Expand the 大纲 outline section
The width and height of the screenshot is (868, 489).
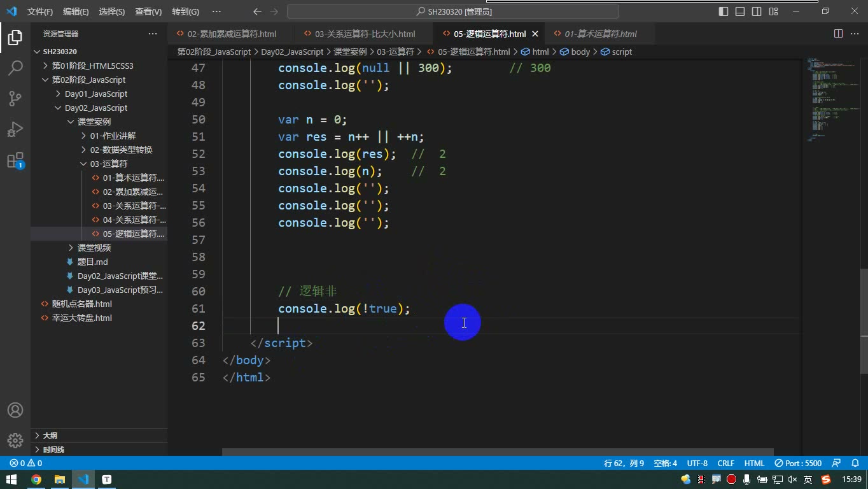(x=50, y=436)
